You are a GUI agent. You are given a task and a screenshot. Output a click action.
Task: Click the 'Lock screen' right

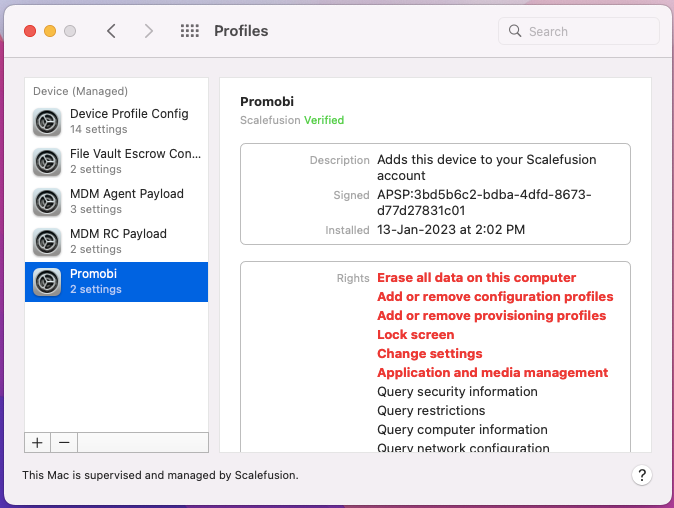click(x=416, y=334)
